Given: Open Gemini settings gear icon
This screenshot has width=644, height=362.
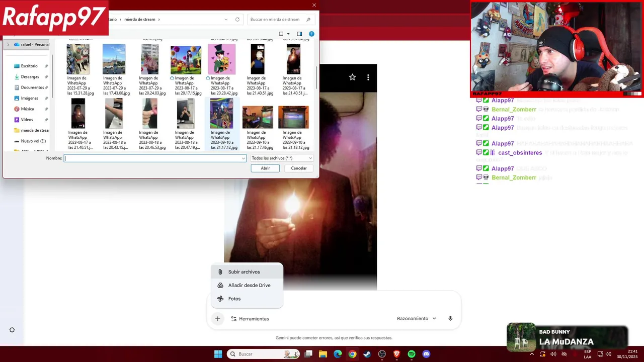Looking at the screenshot, I should click(x=12, y=330).
